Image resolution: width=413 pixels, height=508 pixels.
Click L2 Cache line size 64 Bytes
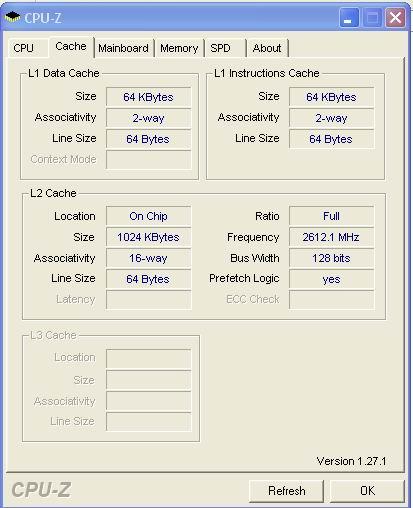click(148, 279)
